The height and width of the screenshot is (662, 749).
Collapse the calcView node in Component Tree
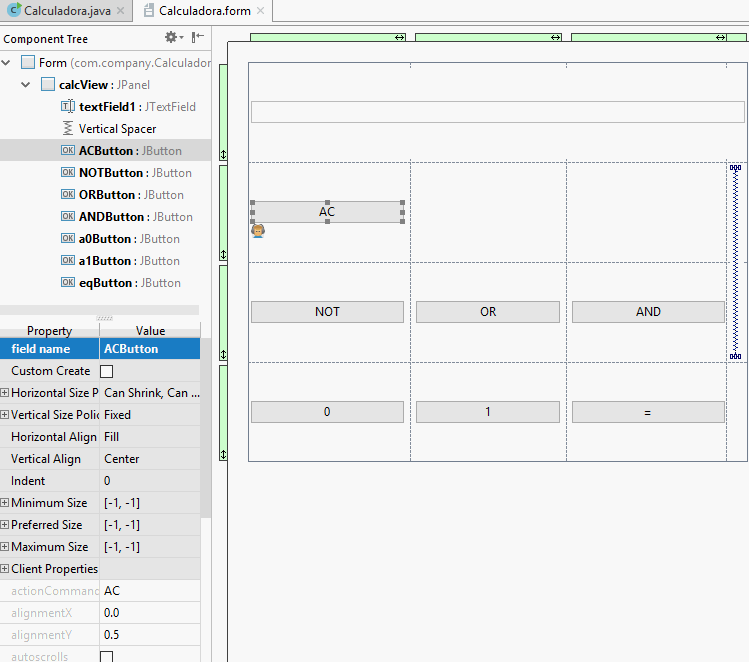coord(25,85)
